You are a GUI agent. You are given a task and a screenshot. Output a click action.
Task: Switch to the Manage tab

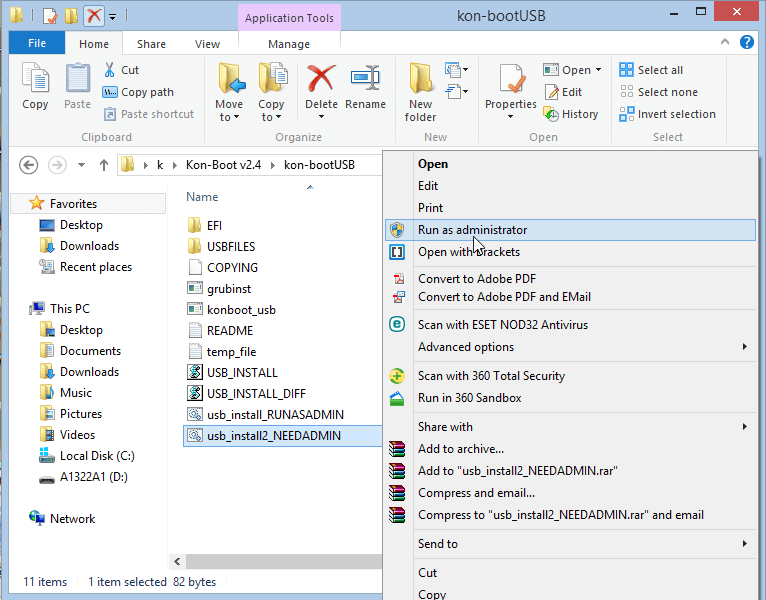point(289,44)
